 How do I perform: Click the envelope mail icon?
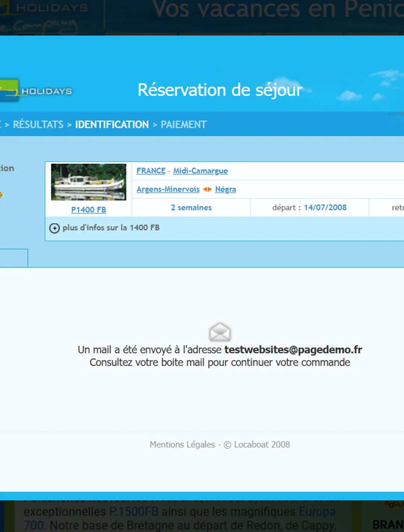220,332
